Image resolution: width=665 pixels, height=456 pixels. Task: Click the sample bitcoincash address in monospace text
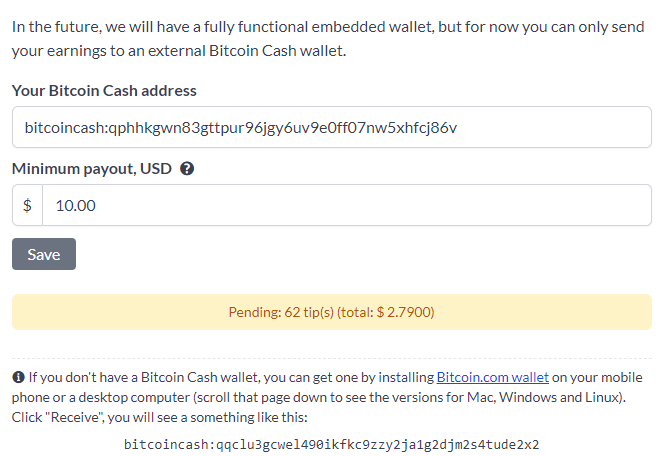pyautogui.click(x=332, y=444)
